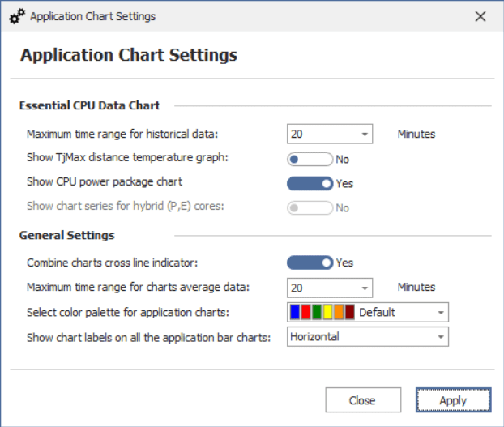504x427 pixels.
Task: Click the red palette color swatch
Action: pos(306,312)
